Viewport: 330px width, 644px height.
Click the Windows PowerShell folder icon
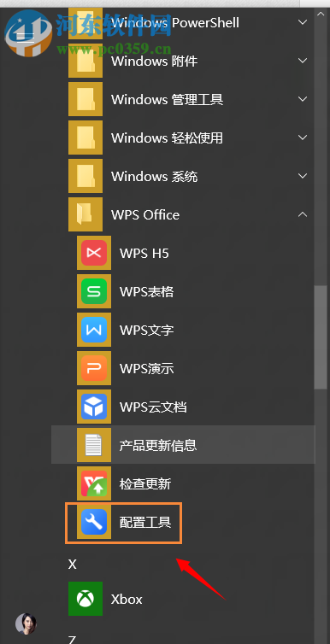pos(85,23)
